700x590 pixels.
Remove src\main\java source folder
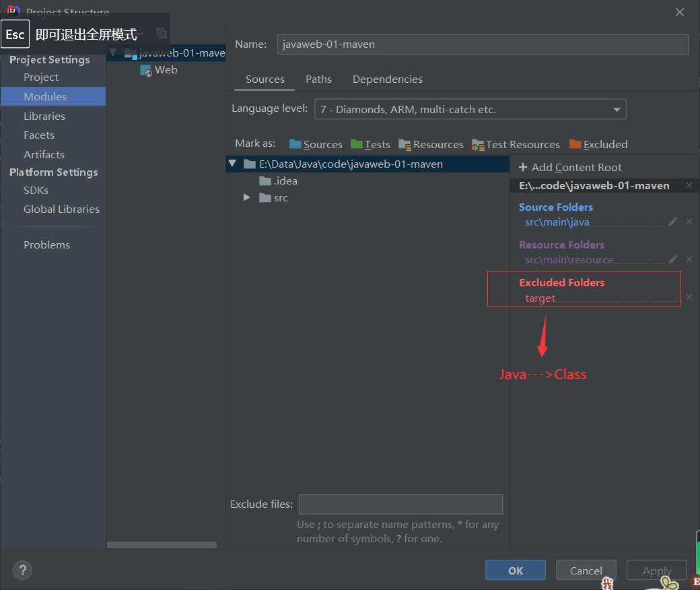[x=689, y=222]
